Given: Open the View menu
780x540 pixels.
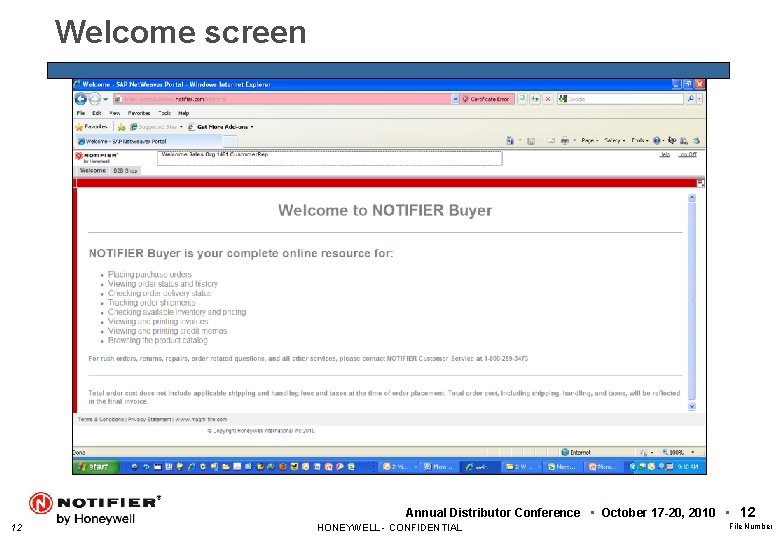Looking at the screenshot, I should pos(114,113).
